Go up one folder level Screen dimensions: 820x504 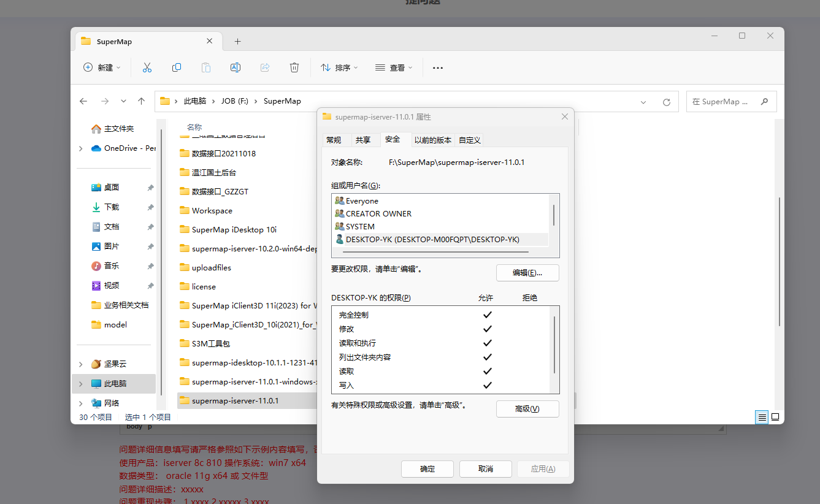click(142, 101)
